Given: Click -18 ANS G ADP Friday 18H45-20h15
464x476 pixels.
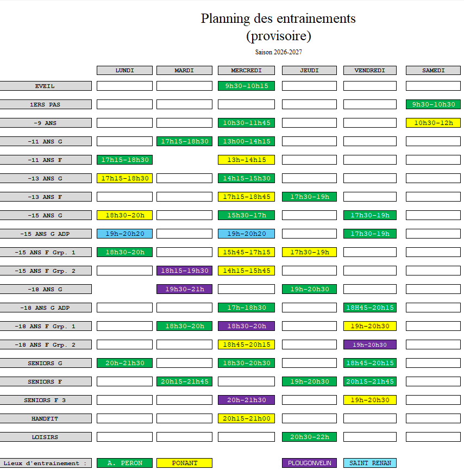Looking at the screenshot, I should [369, 308].
